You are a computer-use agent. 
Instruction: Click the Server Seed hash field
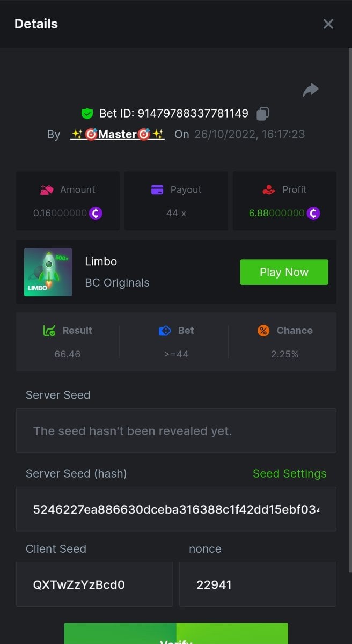pos(176,509)
